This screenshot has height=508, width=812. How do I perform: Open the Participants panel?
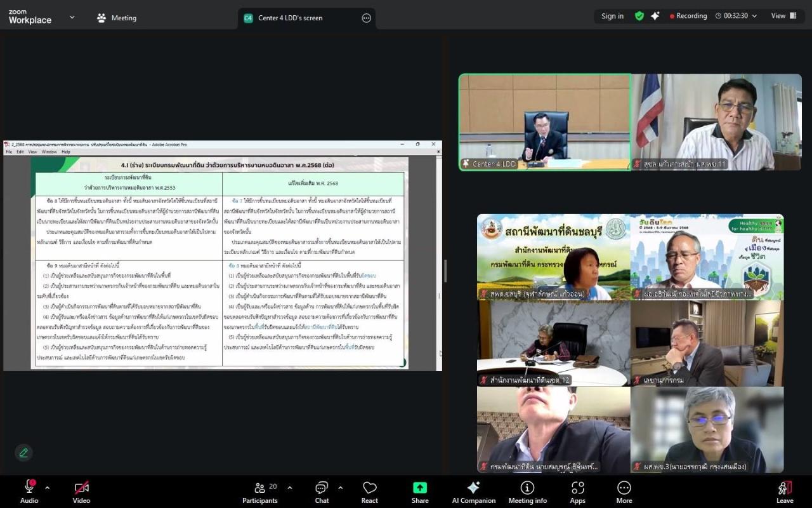[x=260, y=491]
